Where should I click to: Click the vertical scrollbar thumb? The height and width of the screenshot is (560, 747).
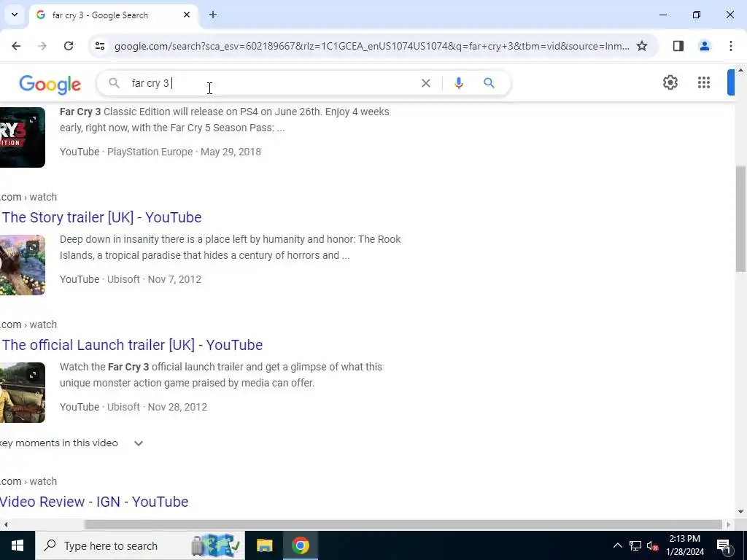(x=740, y=219)
